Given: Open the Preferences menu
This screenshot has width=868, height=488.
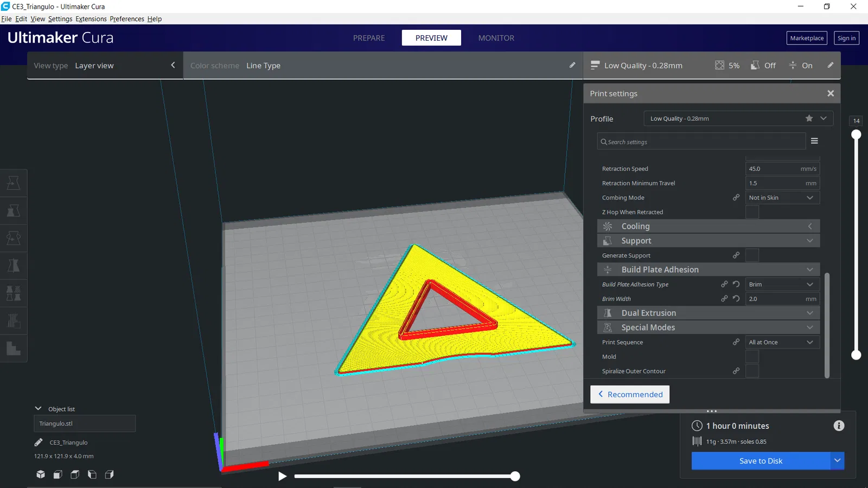Looking at the screenshot, I should coord(127,19).
